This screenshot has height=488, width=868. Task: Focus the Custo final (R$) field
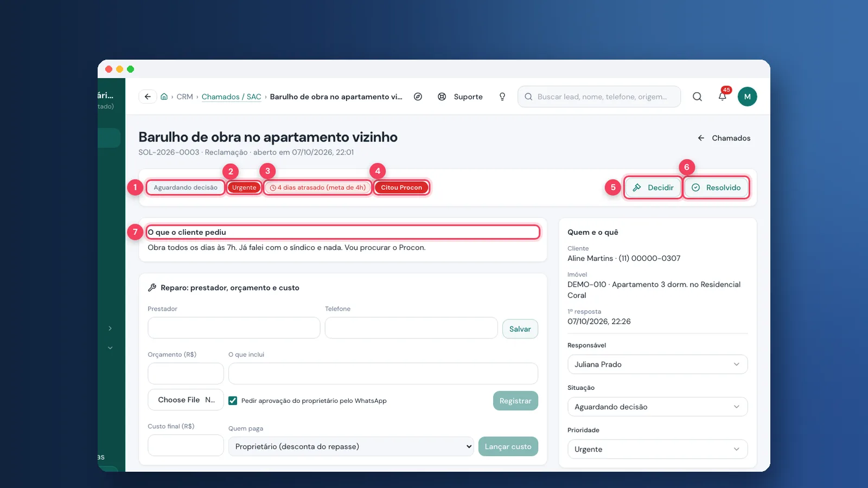186,445
